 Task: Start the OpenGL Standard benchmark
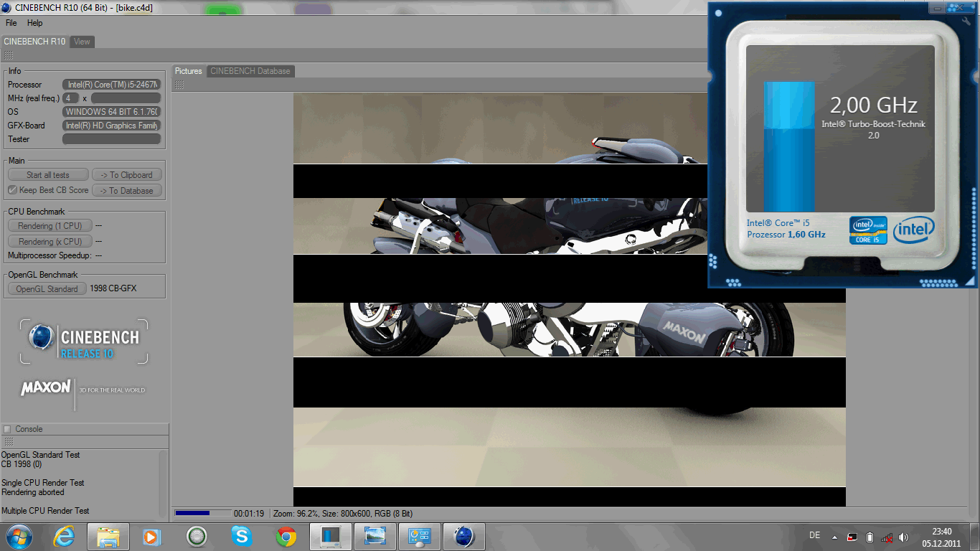click(x=47, y=289)
